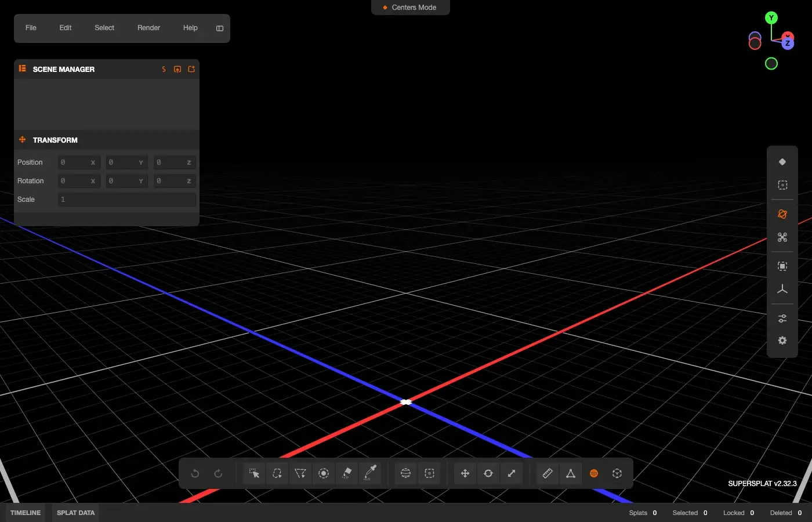Click the import icon in Scene Manager header
This screenshot has height=522, width=812.
177,69
